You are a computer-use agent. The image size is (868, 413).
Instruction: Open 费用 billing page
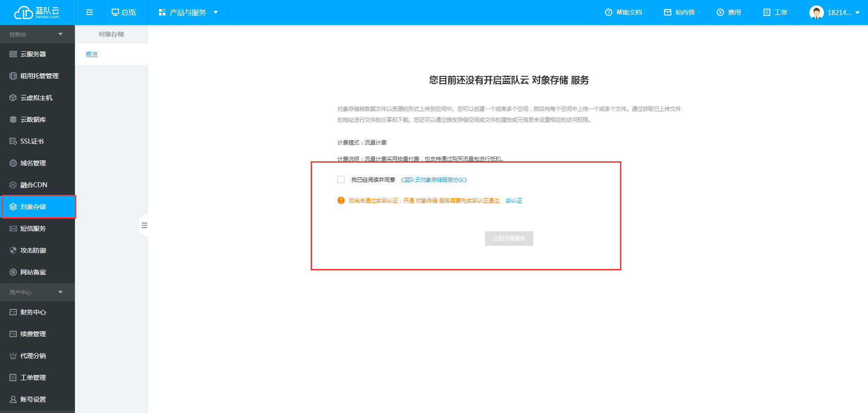(729, 12)
